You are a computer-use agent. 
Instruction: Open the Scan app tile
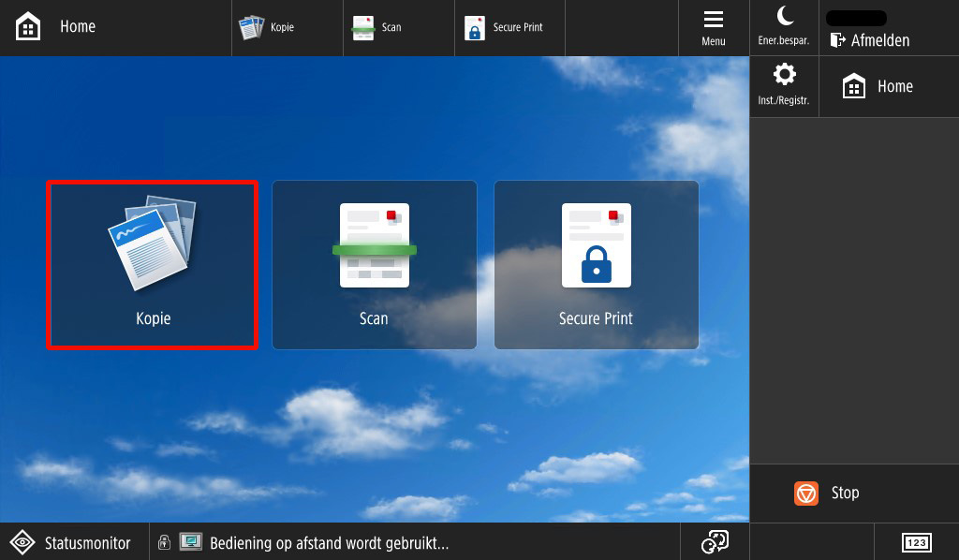(374, 264)
